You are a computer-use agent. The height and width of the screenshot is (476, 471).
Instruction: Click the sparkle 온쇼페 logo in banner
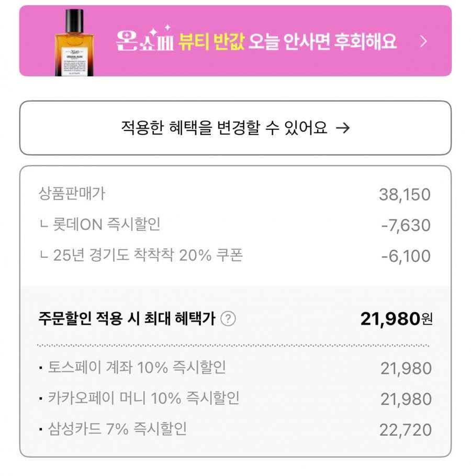click(x=145, y=39)
